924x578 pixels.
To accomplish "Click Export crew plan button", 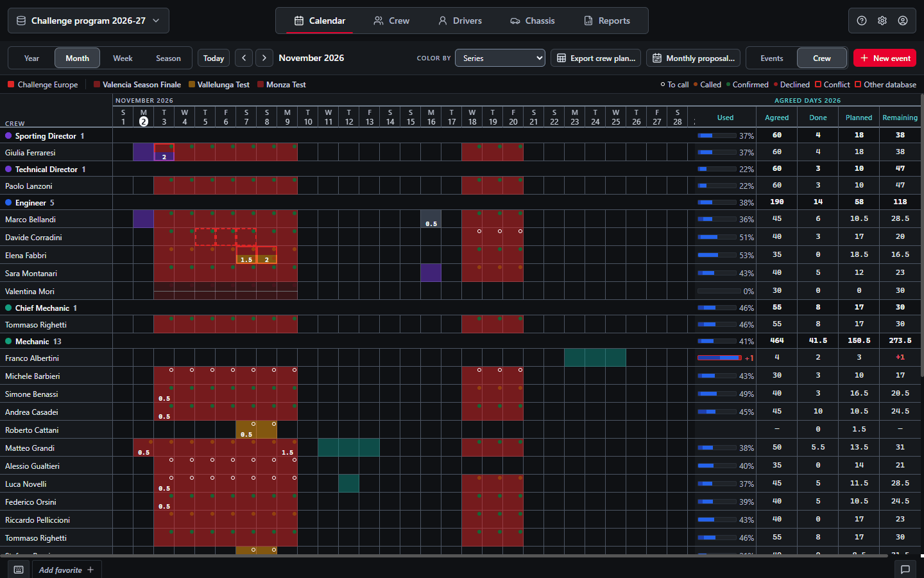I will (x=596, y=58).
